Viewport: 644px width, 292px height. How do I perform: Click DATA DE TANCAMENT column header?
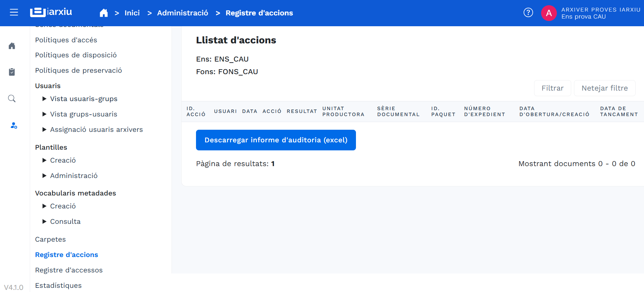tap(619, 111)
